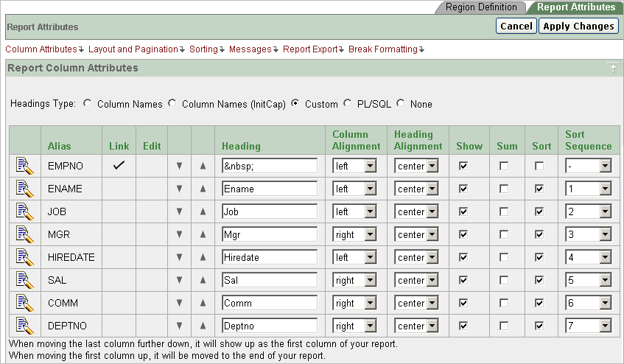This screenshot has width=624, height=364.
Task: Jump to the Layout and Pagination section
Action: pyautogui.click(x=136, y=49)
